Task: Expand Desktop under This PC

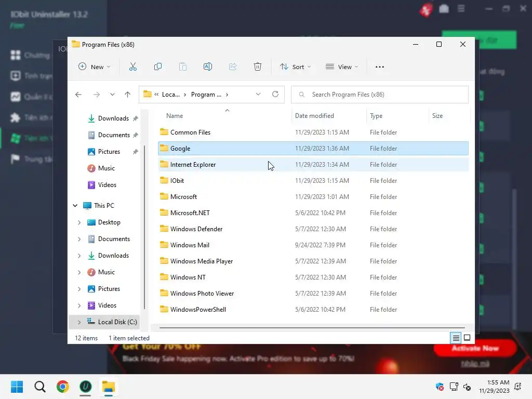Action: 79,222
